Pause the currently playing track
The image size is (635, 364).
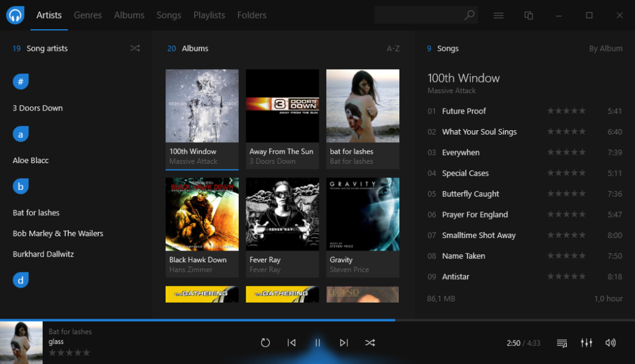point(317,342)
